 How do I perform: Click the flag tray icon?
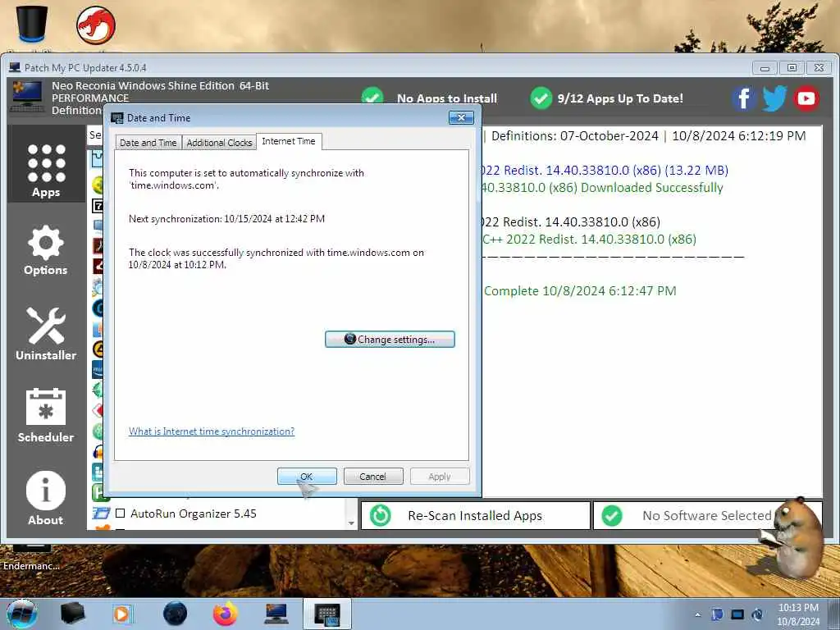(717, 614)
